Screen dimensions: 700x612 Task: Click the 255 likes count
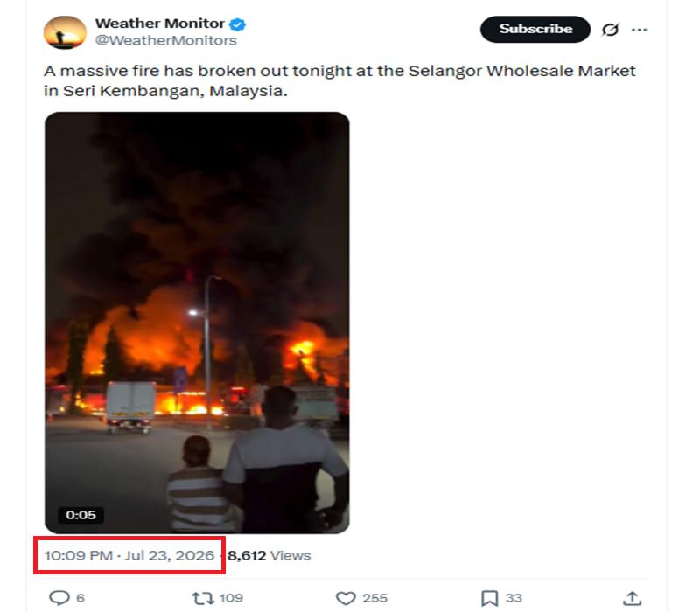pos(374,598)
